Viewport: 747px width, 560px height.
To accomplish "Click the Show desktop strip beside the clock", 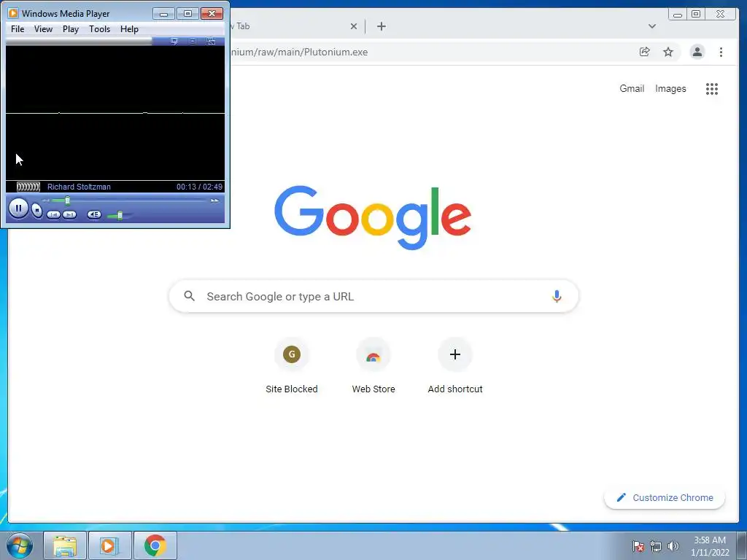I will coord(742,545).
